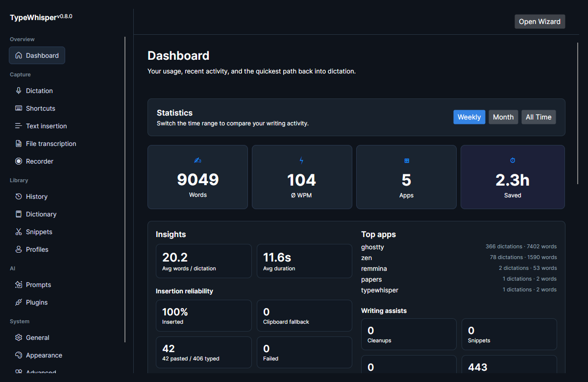Click the grid icon above Apps

tap(406, 161)
